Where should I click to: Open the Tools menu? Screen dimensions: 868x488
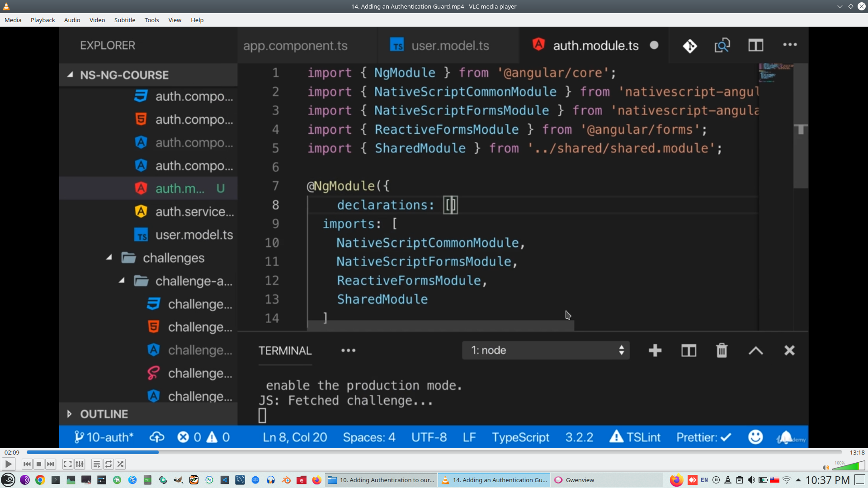click(151, 20)
